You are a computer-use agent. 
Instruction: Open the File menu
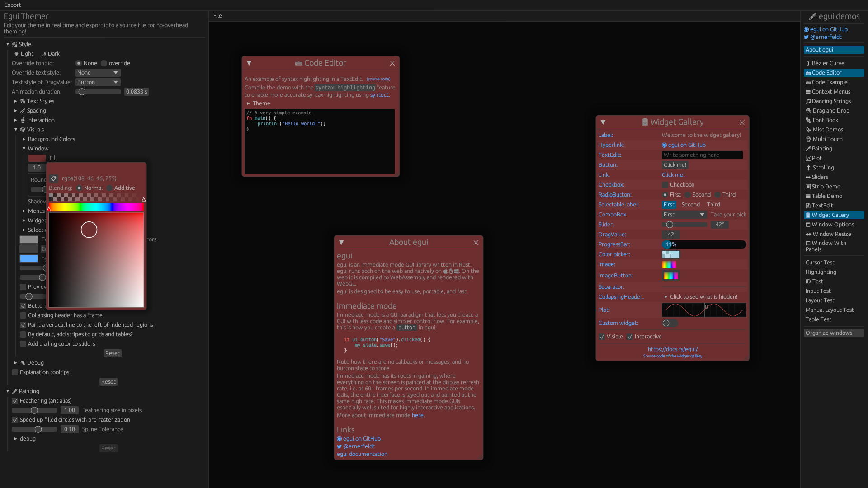tap(217, 15)
